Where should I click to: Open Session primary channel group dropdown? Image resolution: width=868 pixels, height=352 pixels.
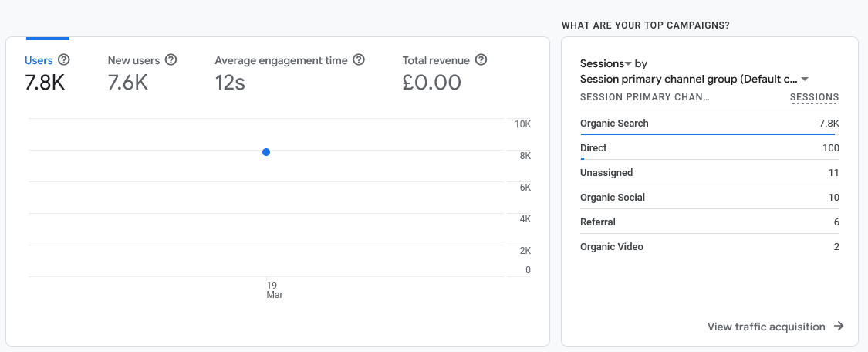coord(694,80)
